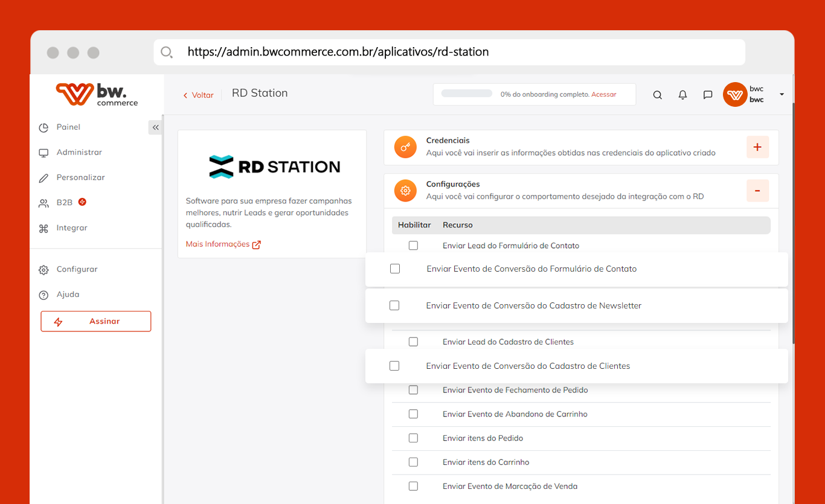Click the bw.commerce logo
Screen dimensions: 825x504
coord(97,95)
